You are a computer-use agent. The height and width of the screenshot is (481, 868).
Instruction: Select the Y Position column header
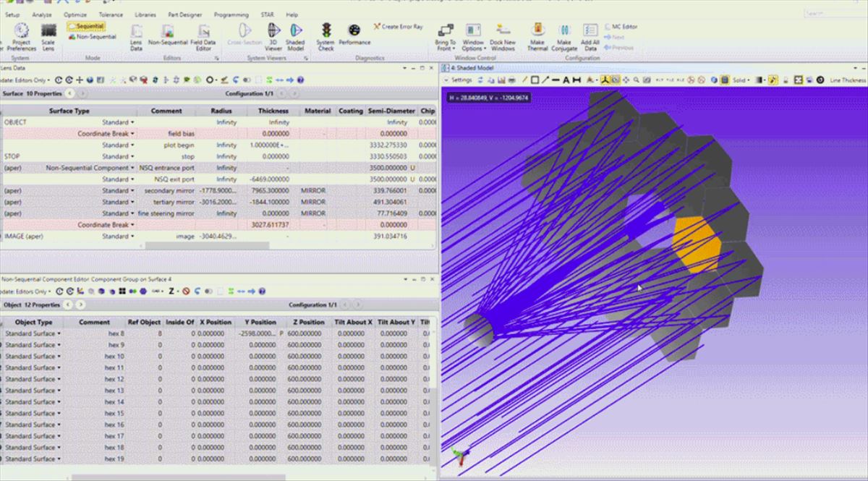click(260, 323)
